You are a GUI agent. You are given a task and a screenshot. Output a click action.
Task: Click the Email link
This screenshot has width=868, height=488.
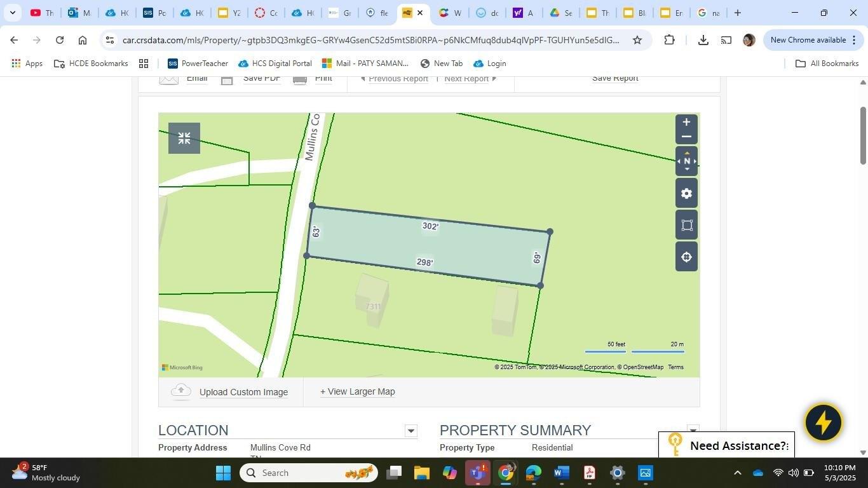(x=197, y=79)
